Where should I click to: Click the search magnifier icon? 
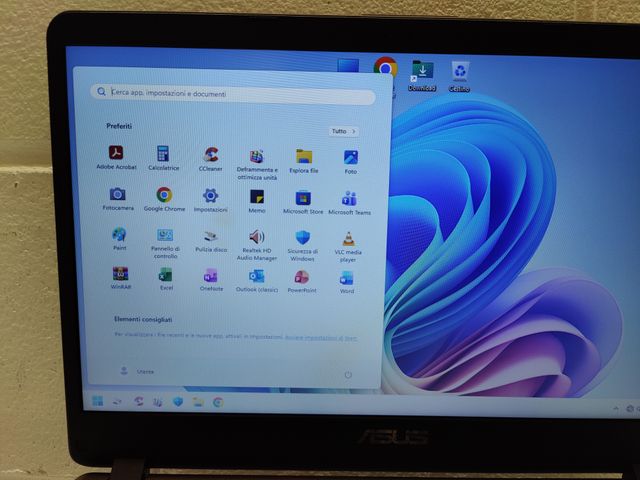tap(101, 91)
